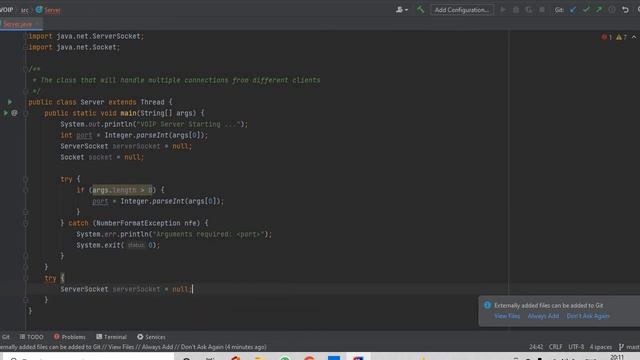
Task: Open the user profile dropdown in toolbar
Action: coord(402,9)
